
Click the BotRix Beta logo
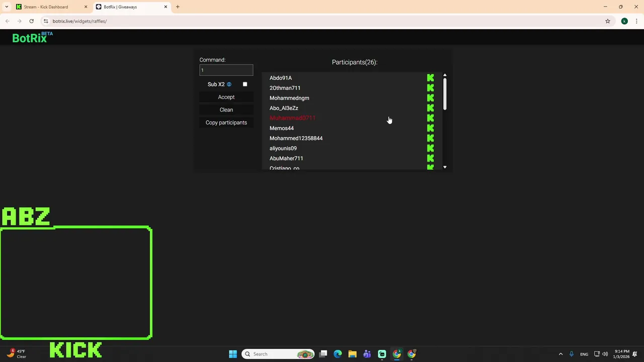(32, 37)
